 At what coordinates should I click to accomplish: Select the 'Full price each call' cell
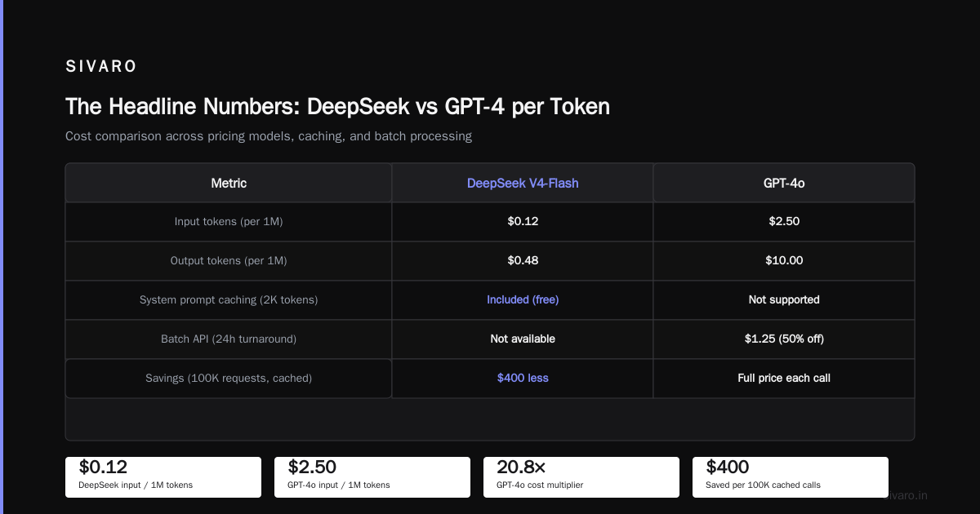click(784, 378)
